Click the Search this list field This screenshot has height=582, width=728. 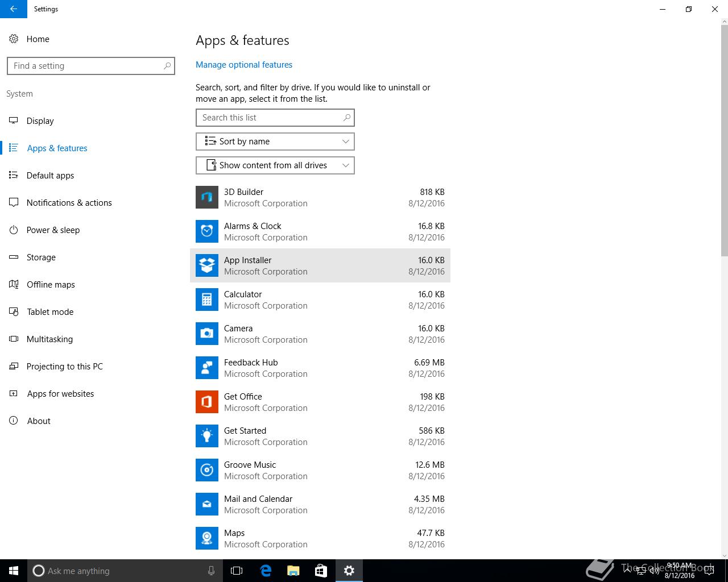point(275,118)
